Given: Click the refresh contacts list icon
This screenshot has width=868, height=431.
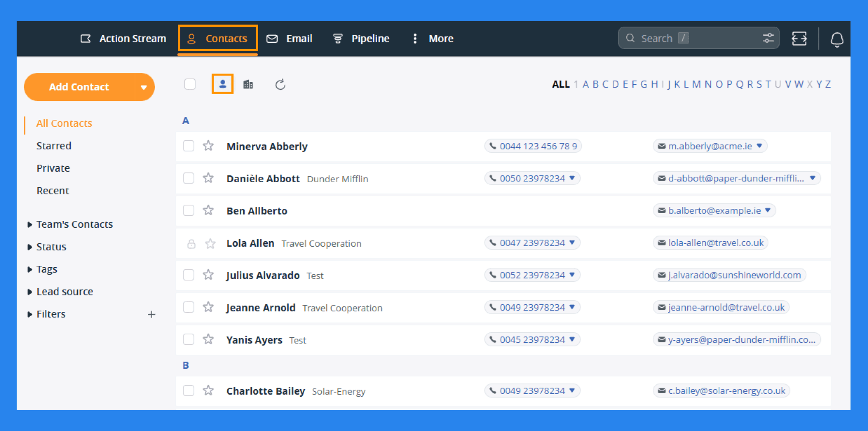Looking at the screenshot, I should 280,85.
